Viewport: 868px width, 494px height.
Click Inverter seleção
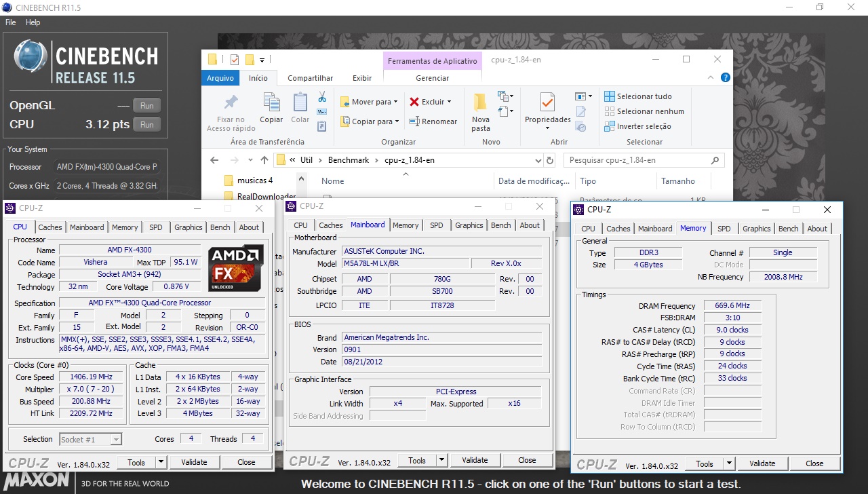(x=638, y=126)
